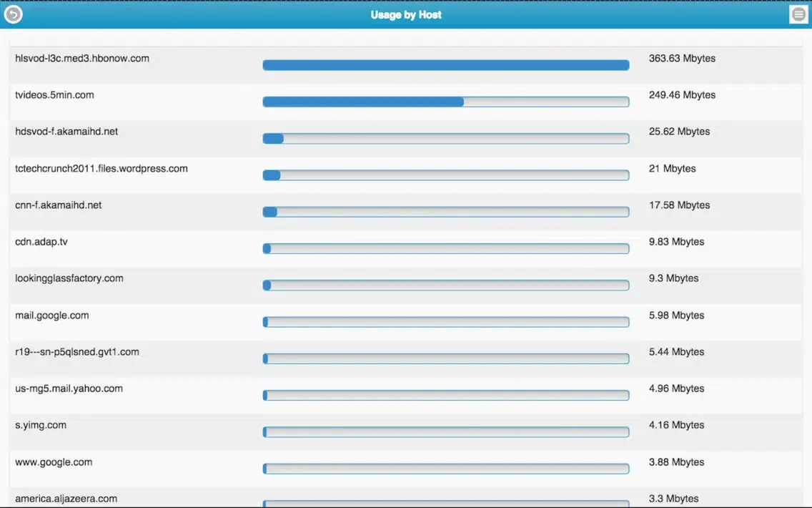
Task: Click the 363.63 Mbytes usage value
Action: point(682,59)
